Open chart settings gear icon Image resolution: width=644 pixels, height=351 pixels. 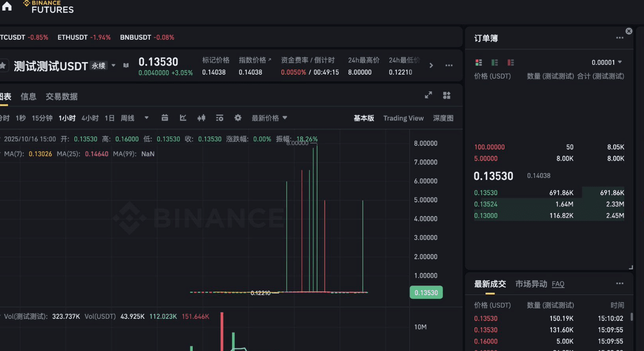(x=238, y=118)
